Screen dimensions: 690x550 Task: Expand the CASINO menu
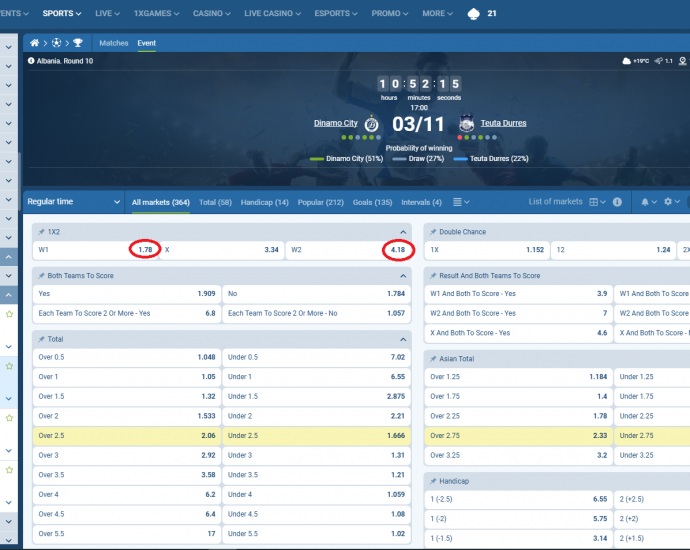tap(212, 14)
